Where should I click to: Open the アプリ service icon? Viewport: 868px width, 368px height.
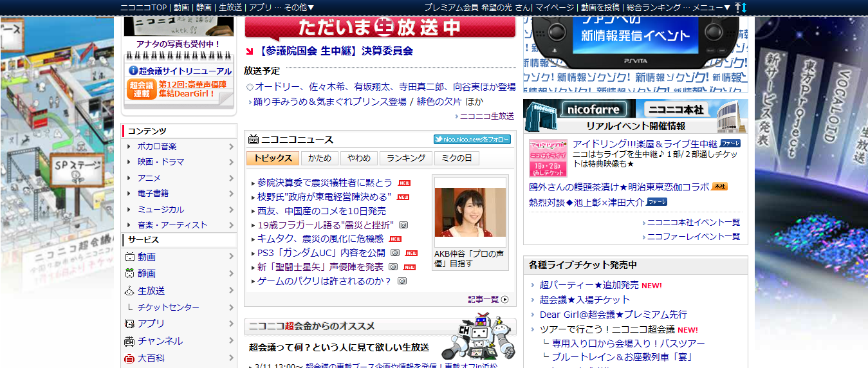[x=130, y=324]
